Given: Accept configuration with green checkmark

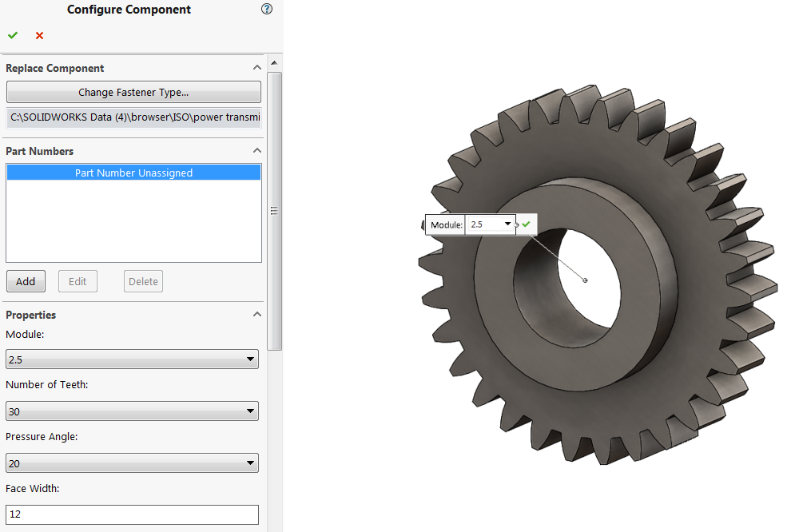Looking at the screenshot, I should [x=13, y=35].
